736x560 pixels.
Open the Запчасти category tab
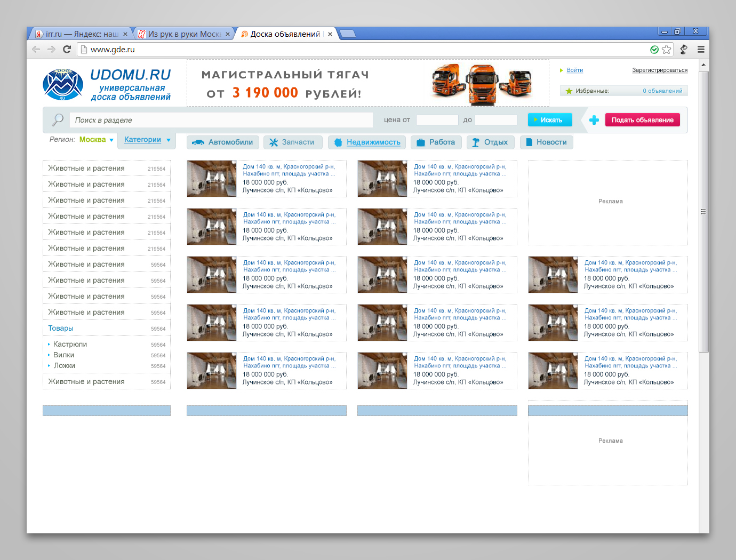(293, 142)
